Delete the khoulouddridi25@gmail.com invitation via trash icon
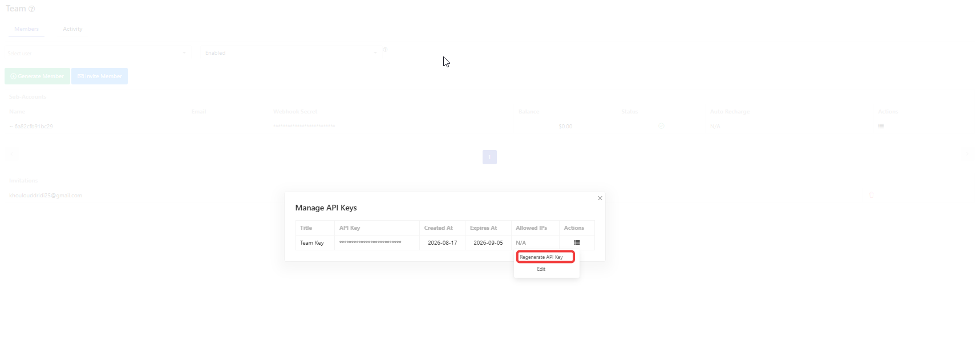980x357 pixels. [x=871, y=195]
